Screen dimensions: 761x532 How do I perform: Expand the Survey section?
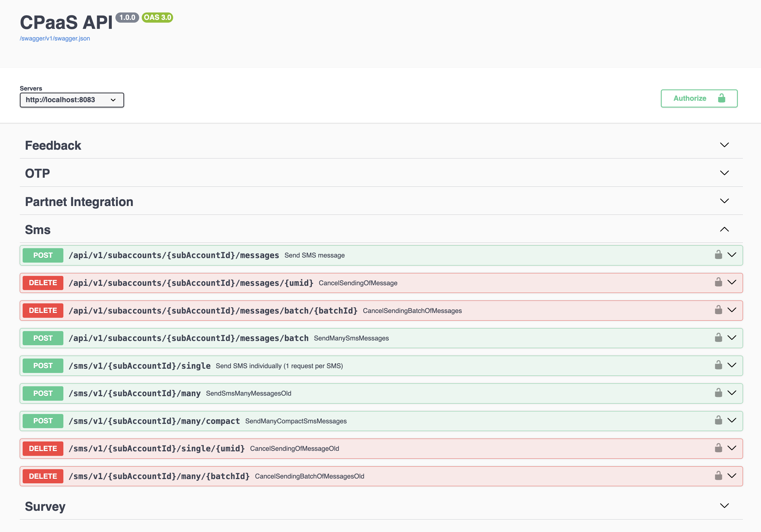(x=724, y=506)
